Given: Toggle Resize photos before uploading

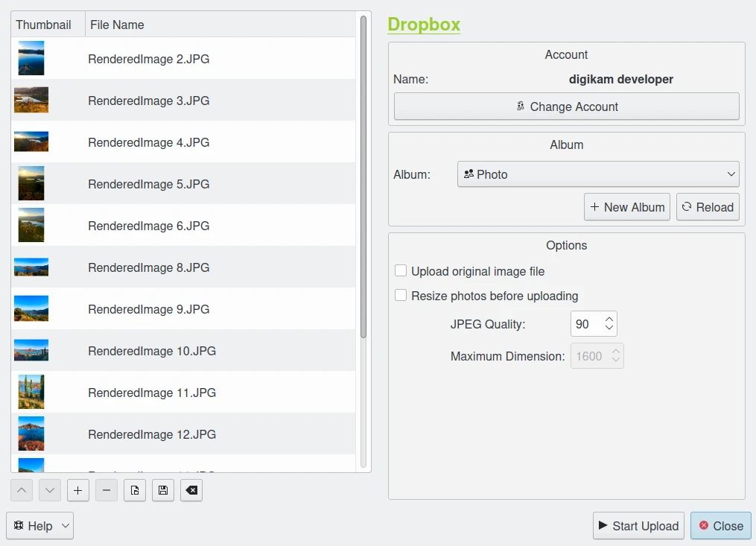Looking at the screenshot, I should click(x=401, y=296).
